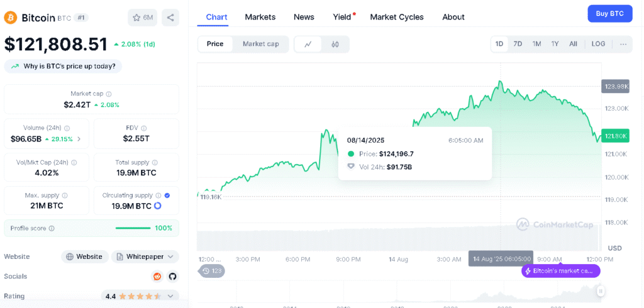This screenshot has width=644, height=308.
Task: Open Why is BTC's price up today?
Action: [64, 66]
